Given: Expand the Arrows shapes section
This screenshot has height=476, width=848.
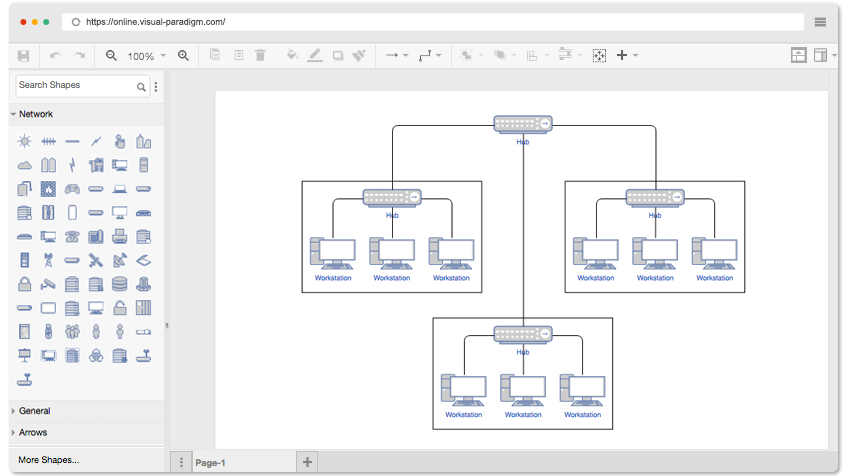Looking at the screenshot, I should click(x=87, y=433).
